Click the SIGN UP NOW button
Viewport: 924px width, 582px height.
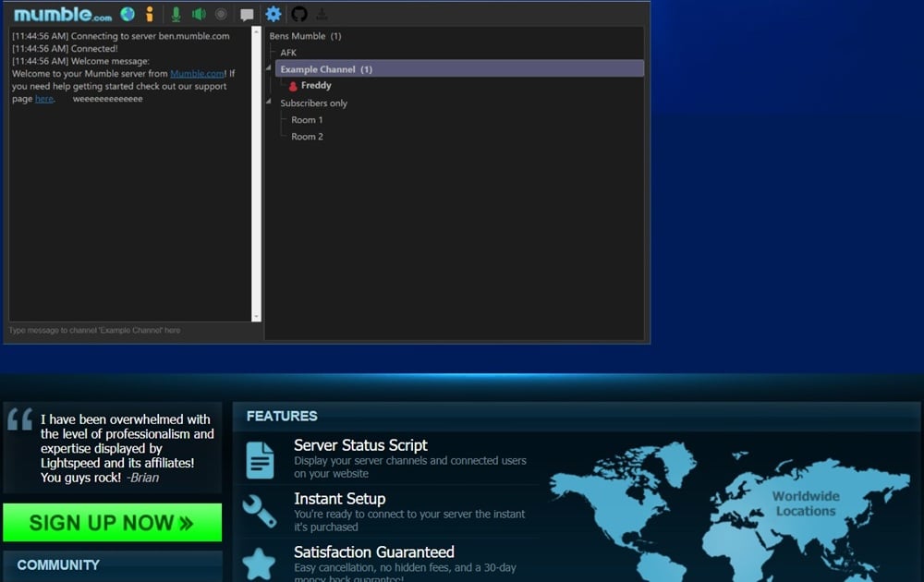pyautogui.click(x=113, y=523)
